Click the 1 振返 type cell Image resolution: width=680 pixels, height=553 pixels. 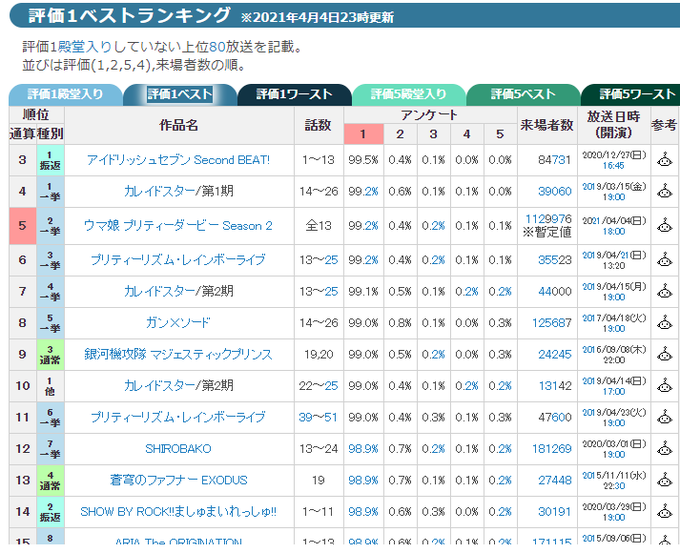pos(50,160)
